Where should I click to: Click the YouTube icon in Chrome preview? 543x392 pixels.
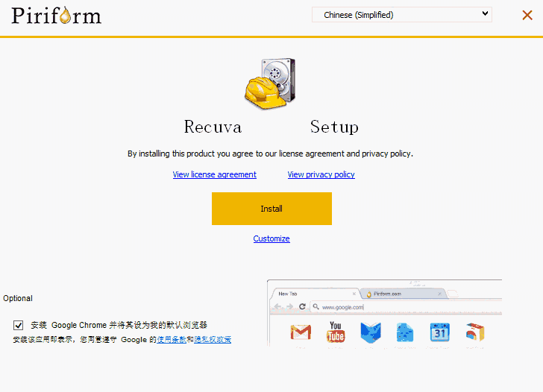(x=336, y=332)
